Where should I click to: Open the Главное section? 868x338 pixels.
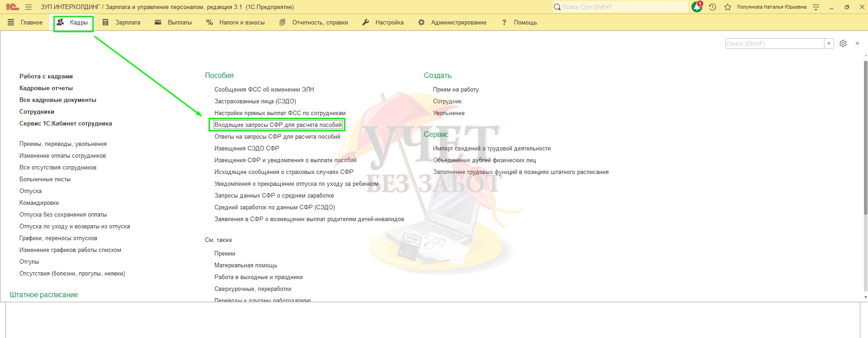pos(31,22)
